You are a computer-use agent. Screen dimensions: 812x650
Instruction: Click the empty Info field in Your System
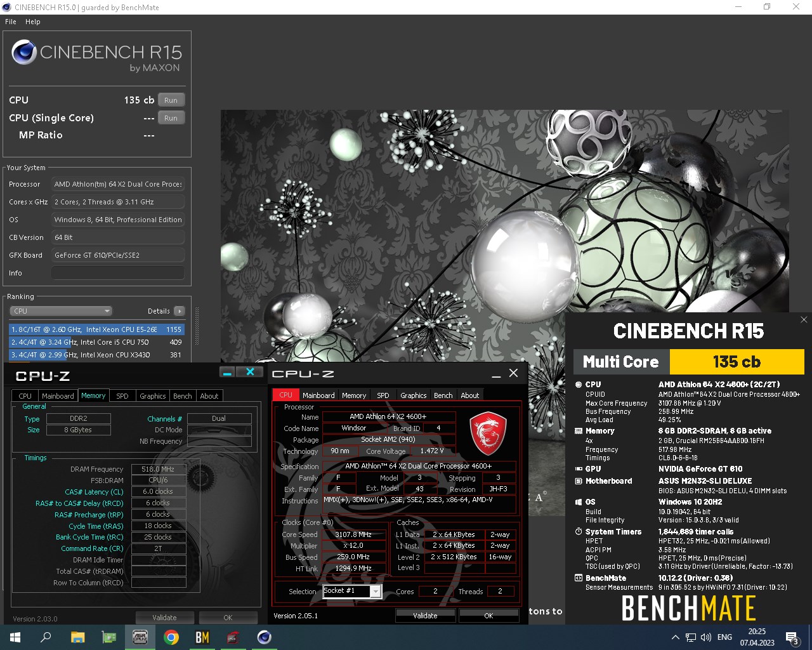(118, 273)
